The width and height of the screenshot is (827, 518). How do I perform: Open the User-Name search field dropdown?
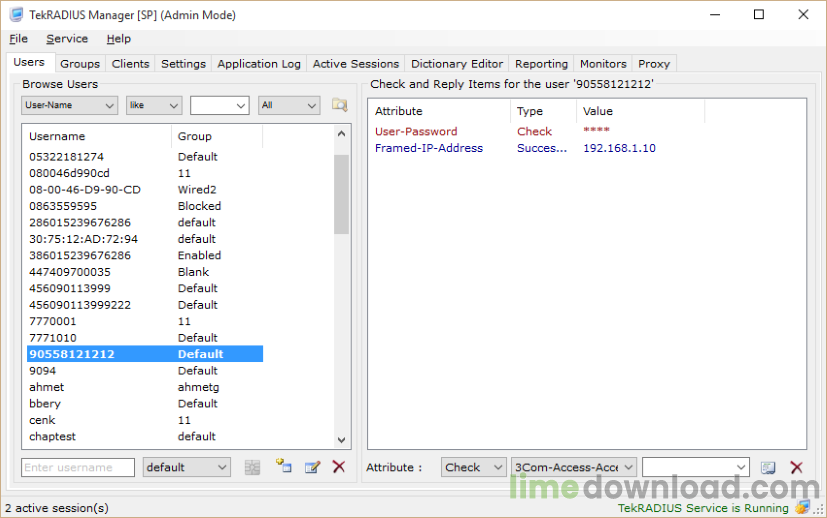[x=69, y=105]
